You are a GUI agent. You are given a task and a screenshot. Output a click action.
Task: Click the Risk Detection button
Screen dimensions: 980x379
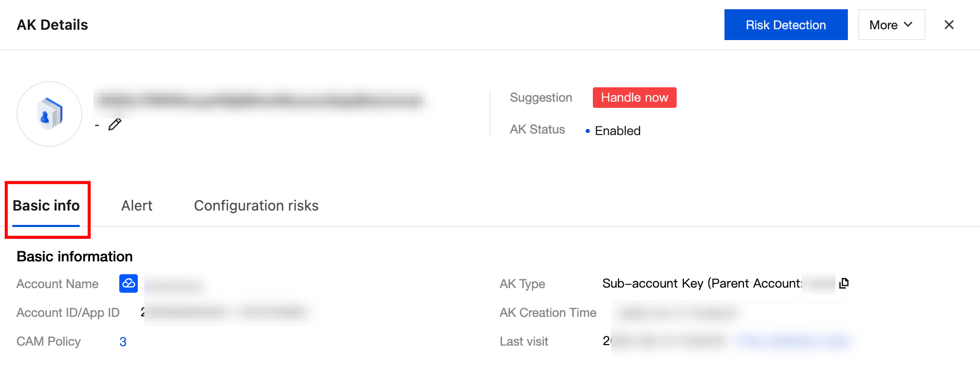786,25
